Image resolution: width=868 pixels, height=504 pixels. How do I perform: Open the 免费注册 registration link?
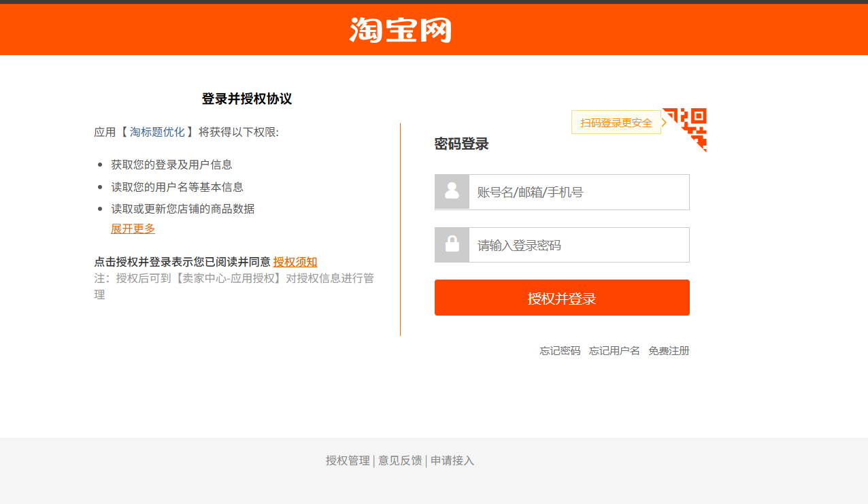tap(669, 351)
